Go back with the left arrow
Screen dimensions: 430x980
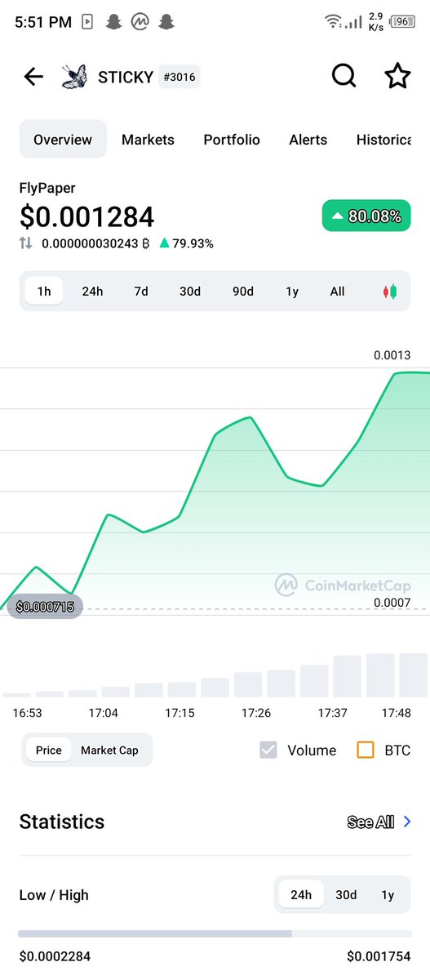[x=33, y=77]
